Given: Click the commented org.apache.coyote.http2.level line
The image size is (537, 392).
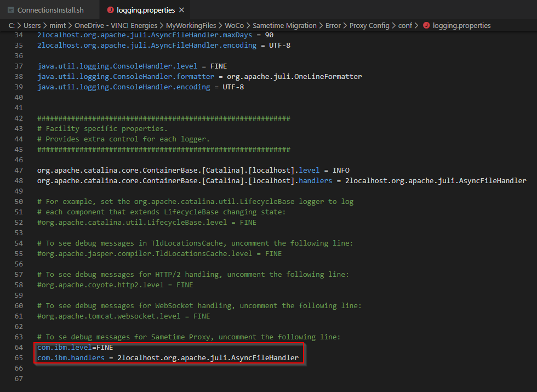Looking at the screenshot, I should 115,285.
